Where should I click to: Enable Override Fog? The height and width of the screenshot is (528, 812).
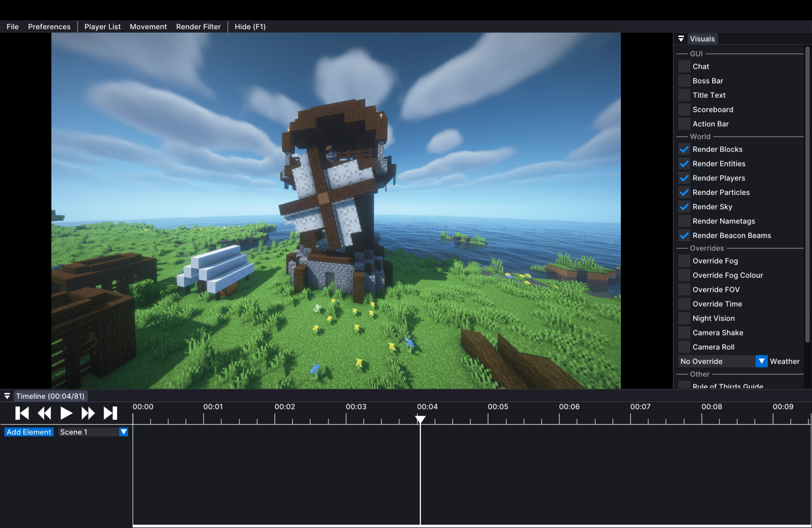(684, 261)
